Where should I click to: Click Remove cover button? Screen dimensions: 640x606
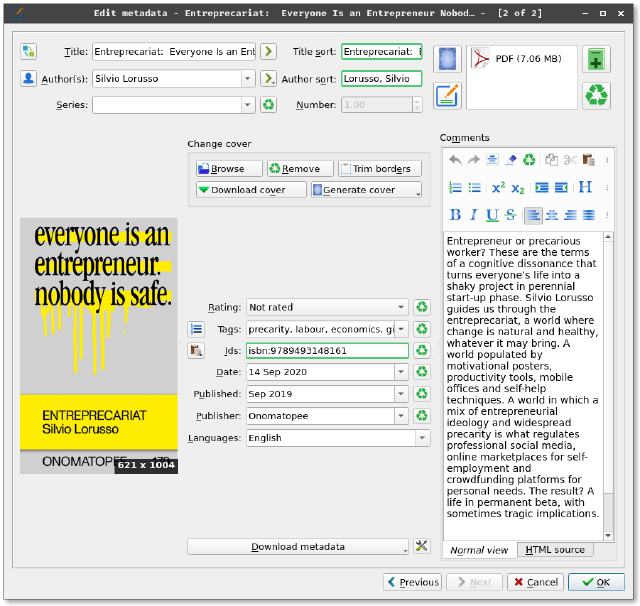tap(300, 169)
